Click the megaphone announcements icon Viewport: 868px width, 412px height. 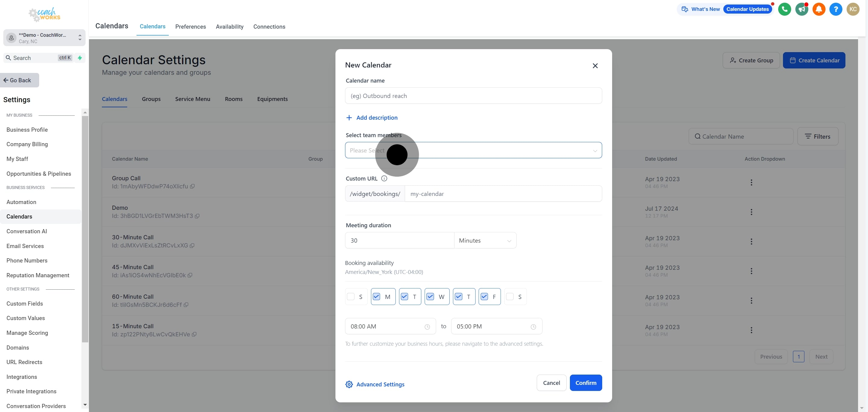802,9
